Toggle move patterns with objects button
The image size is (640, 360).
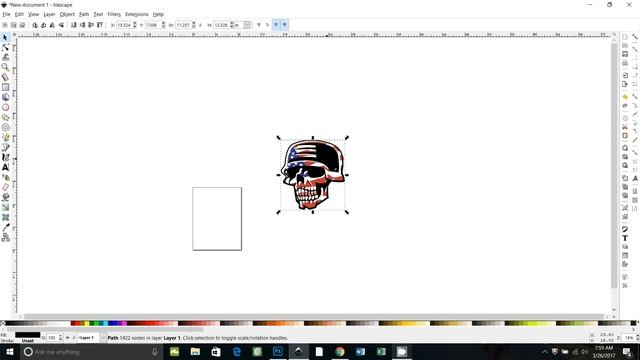pyautogui.click(x=284, y=25)
